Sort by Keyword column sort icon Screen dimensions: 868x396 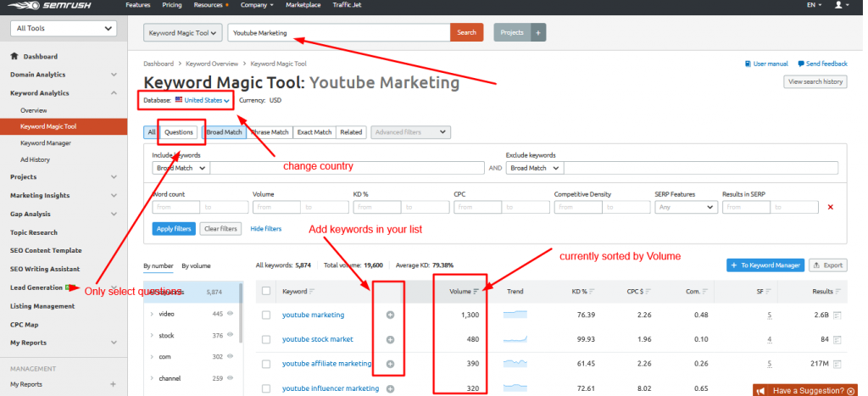(312, 292)
